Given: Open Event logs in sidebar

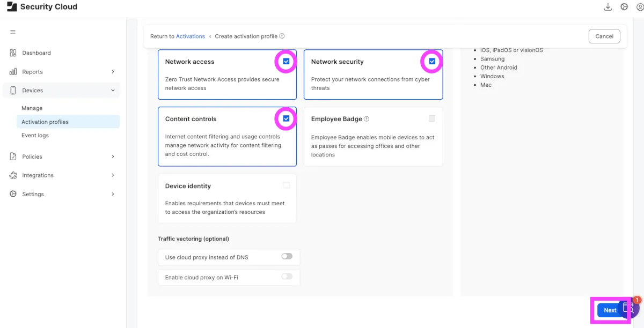Looking at the screenshot, I should pyautogui.click(x=35, y=136).
